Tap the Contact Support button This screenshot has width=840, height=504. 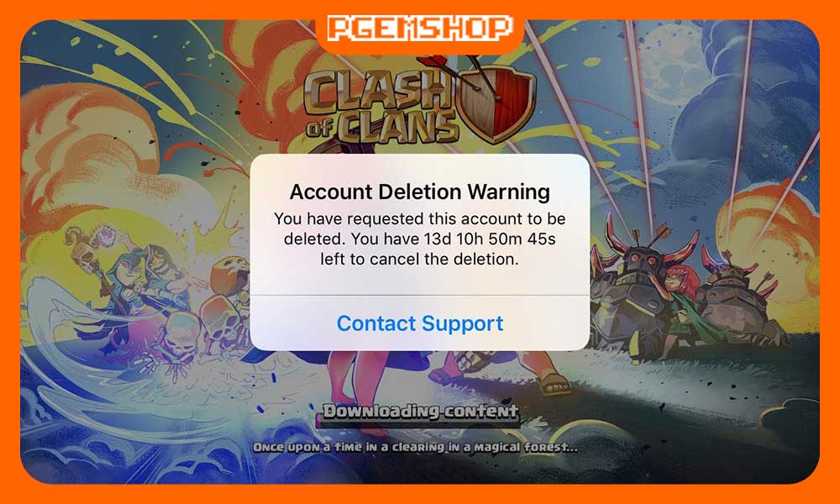pos(419,323)
